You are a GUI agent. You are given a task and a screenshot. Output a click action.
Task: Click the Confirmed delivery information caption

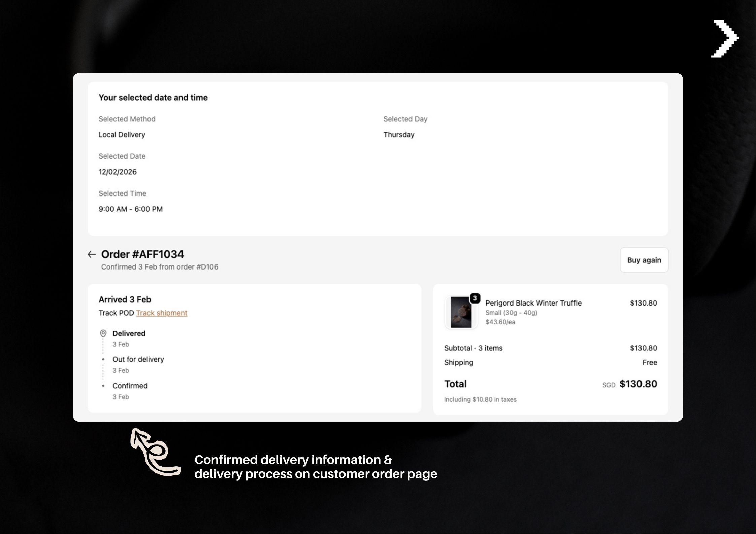pos(316,467)
